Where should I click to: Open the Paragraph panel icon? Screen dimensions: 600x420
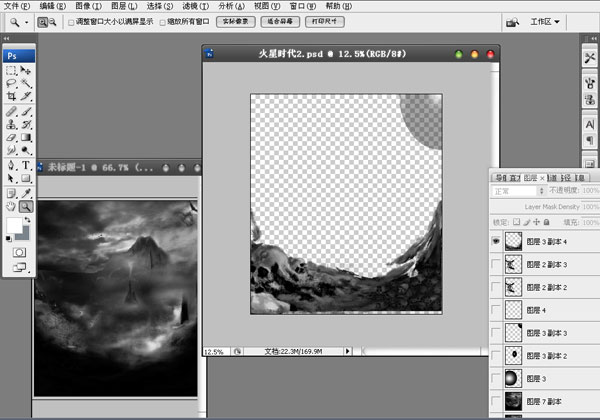point(590,141)
